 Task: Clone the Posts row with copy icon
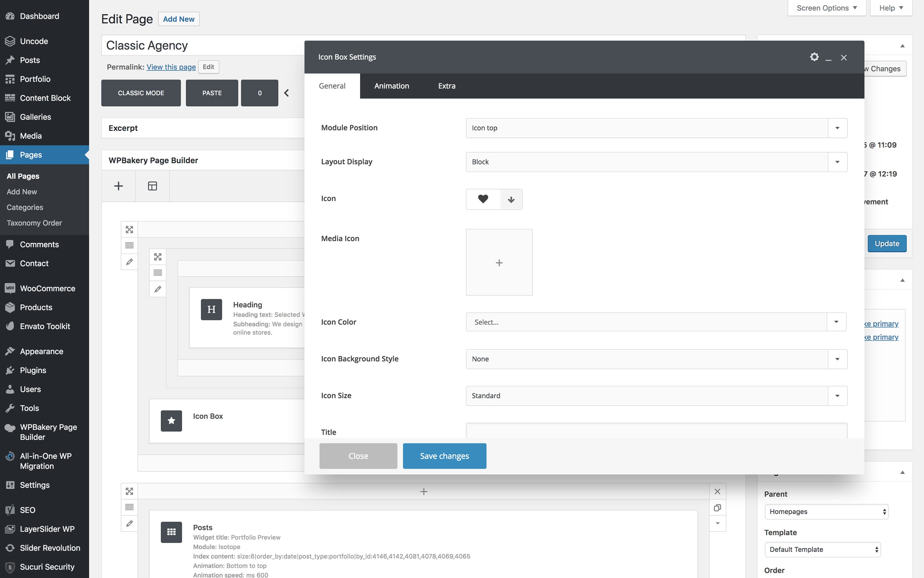tap(717, 508)
